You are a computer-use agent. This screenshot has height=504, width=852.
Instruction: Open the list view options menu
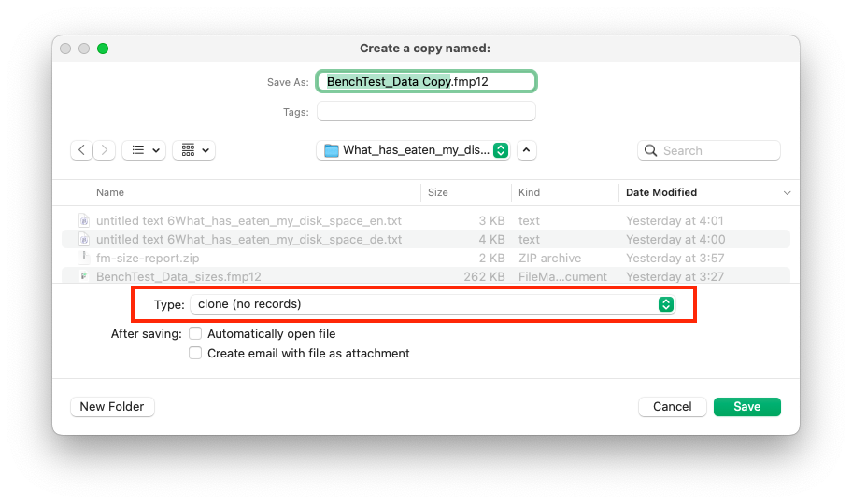click(x=144, y=150)
